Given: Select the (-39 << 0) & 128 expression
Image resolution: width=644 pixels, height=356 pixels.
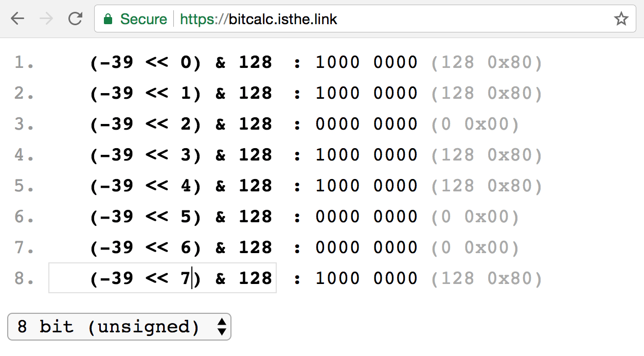Looking at the screenshot, I should (x=181, y=62).
